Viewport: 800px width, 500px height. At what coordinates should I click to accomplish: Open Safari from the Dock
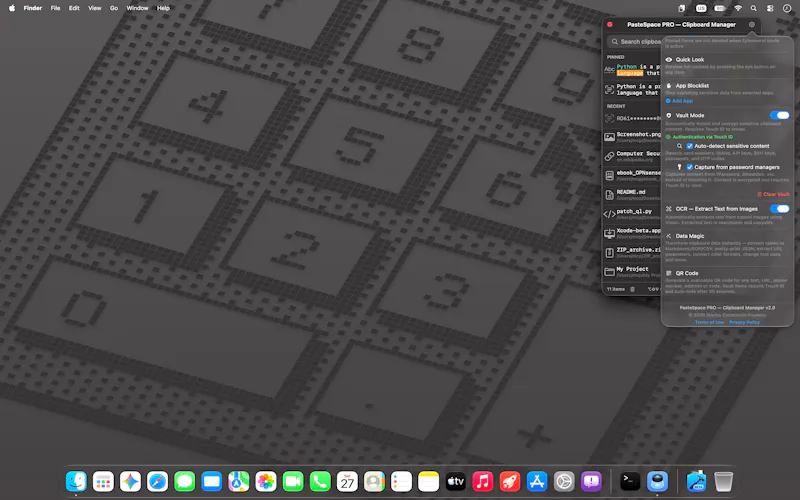coord(157,481)
